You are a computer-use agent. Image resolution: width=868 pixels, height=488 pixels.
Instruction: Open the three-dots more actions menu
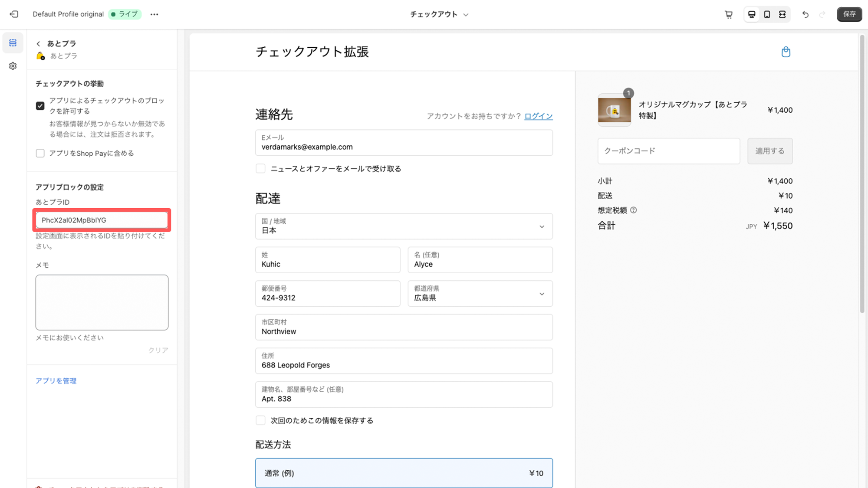[154, 14]
